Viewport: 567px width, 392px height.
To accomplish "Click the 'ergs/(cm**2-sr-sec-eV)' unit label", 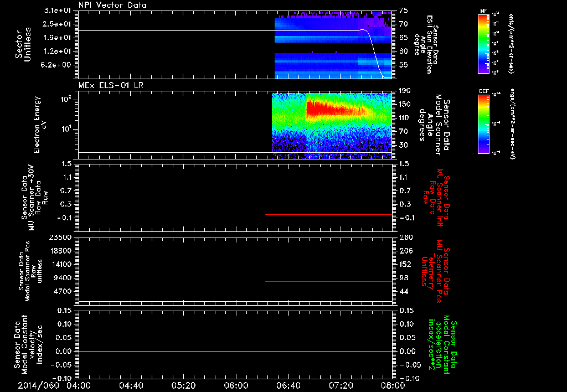I will [x=512, y=124].
